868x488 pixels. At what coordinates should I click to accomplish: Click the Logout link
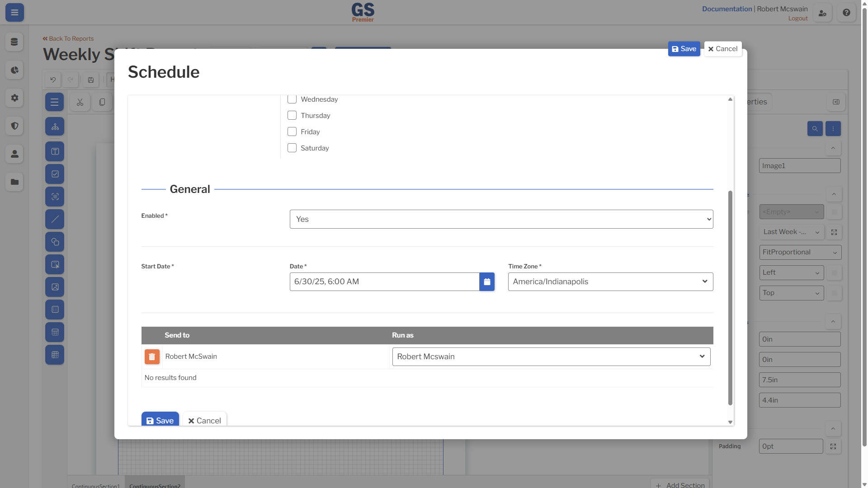pyautogui.click(x=798, y=19)
